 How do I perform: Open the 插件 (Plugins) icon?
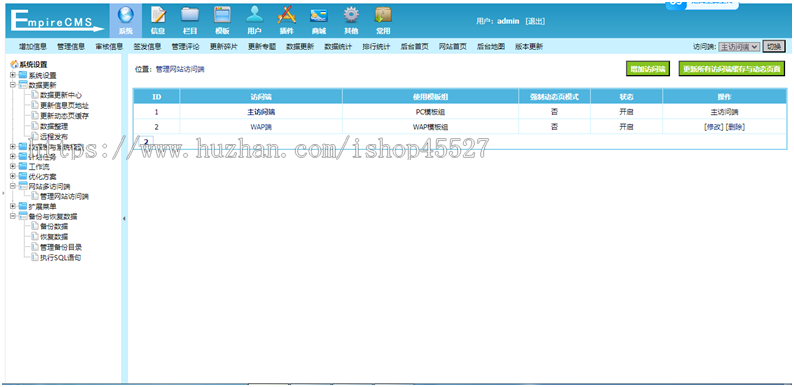287,16
